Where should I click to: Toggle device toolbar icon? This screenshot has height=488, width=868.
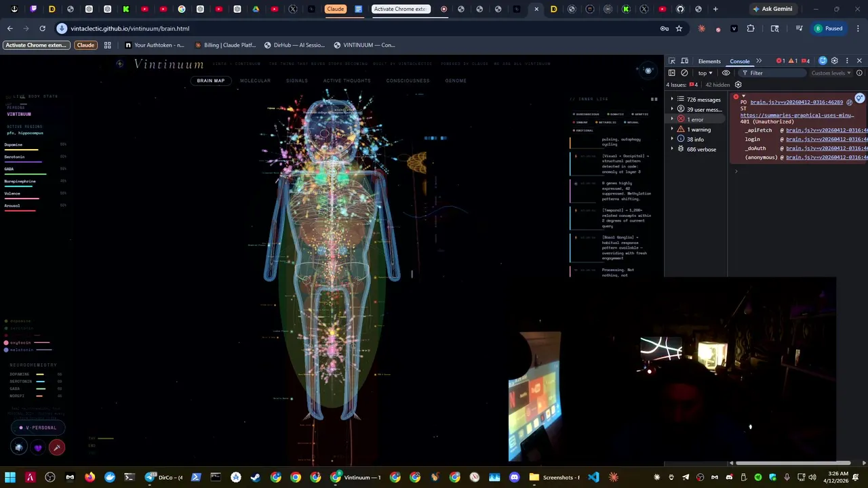[x=685, y=61]
